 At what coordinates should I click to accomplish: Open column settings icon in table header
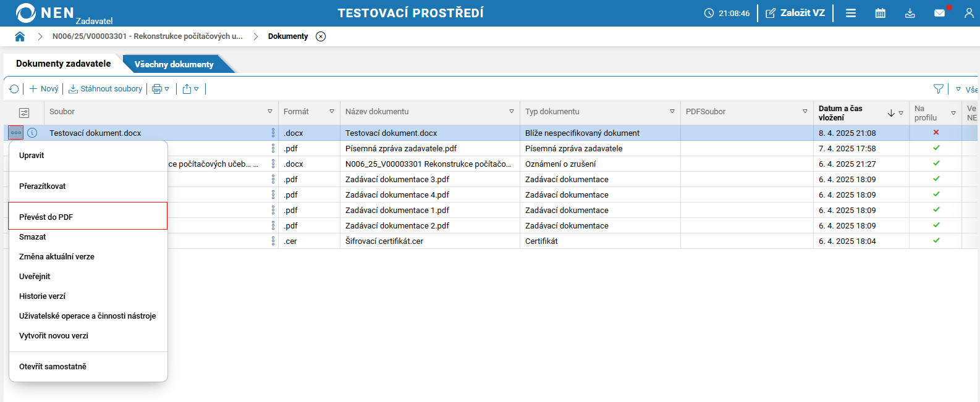point(24,112)
